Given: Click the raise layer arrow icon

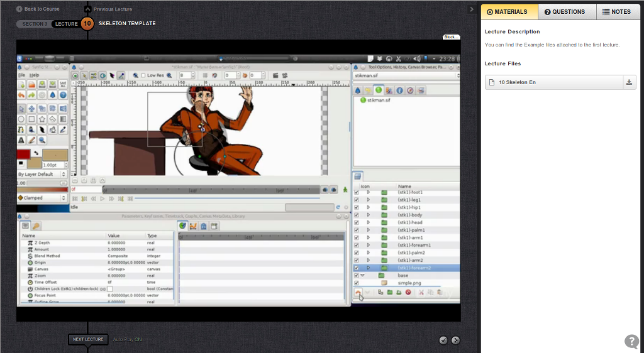Looking at the screenshot, I should 358,293.
